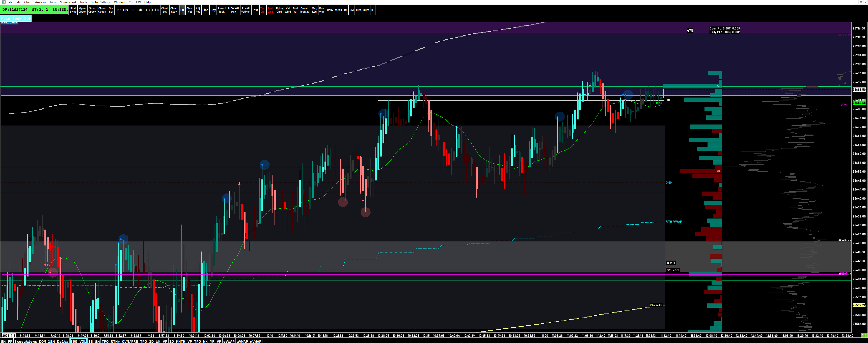The height and width of the screenshot is (343, 868).
Task: Open the Trade menu dropdown
Action: (x=83, y=2)
